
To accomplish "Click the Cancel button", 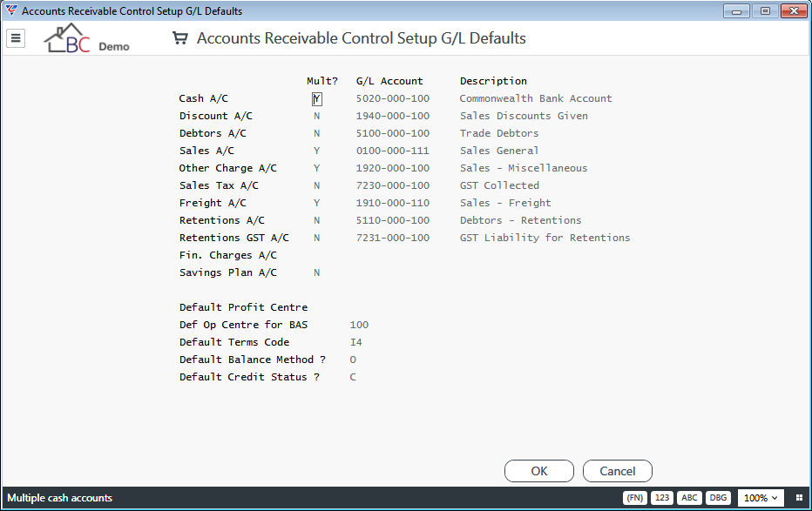I will pos(618,471).
